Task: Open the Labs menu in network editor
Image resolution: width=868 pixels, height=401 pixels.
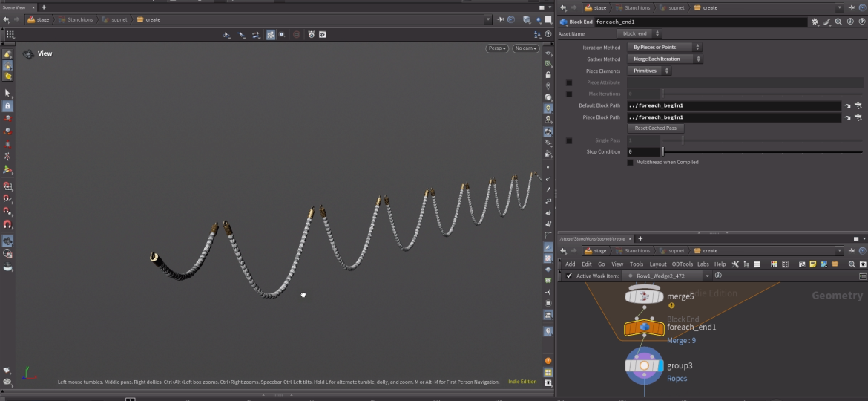Action: [x=703, y=264]
